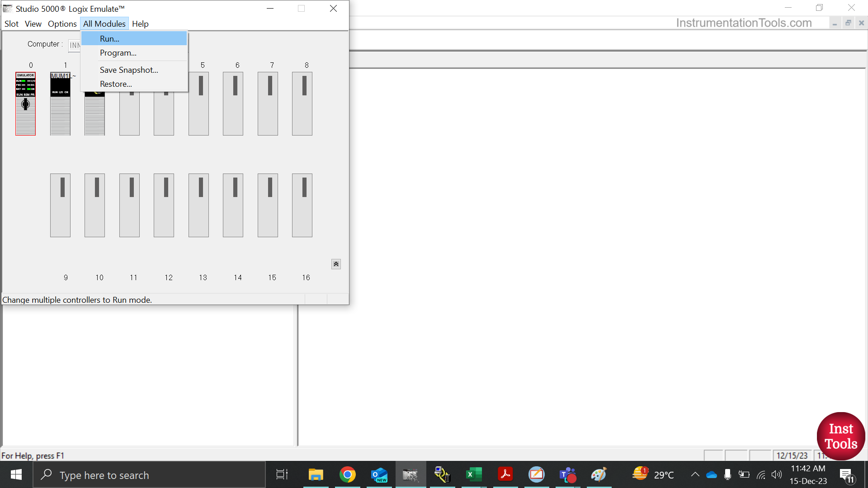Select Program from All Modules menu
The width and height of the screenshot is (868, 488).
[118, 52]
